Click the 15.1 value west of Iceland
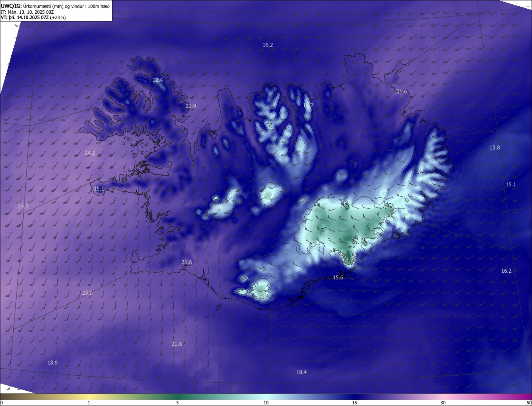 [99, 188]
